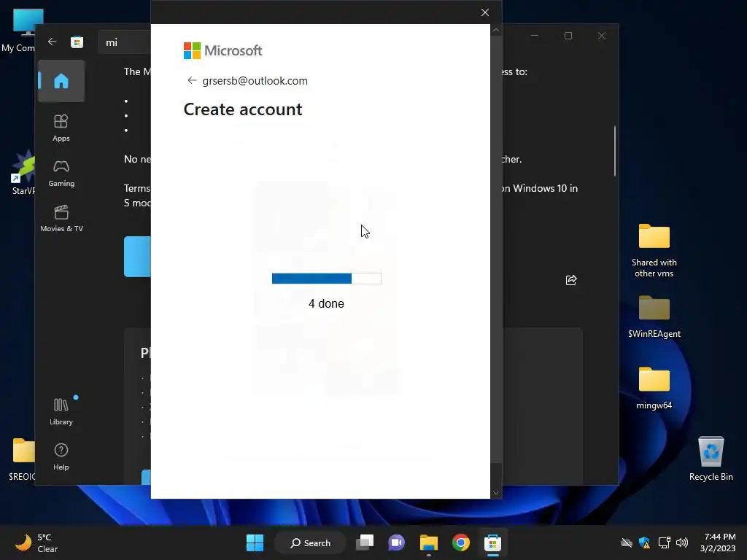Viewport: 747px width, 560px height.
Task: Click the OneDrive cloud tray icon
Action: click(x=627, y=542)
